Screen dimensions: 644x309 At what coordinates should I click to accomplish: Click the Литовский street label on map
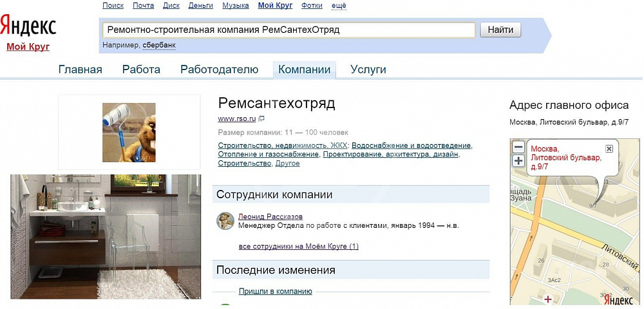(619, 256)
